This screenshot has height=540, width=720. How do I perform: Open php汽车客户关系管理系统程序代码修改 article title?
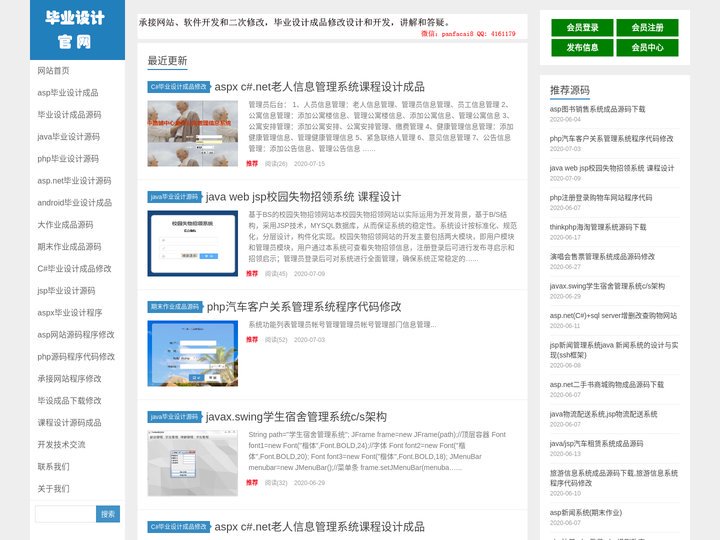coord(304,307)
